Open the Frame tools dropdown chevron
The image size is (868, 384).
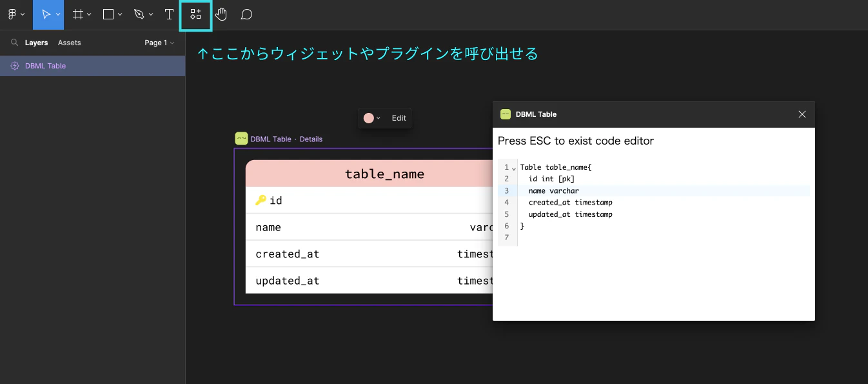click(x=89, y=14)
